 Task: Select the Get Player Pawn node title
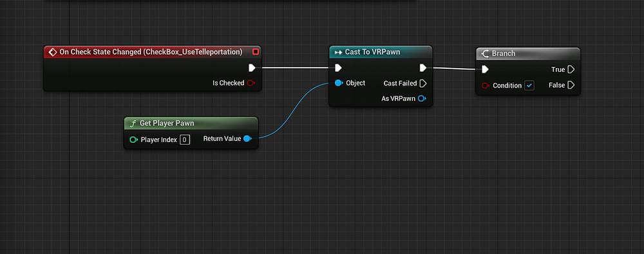point(167,123)
